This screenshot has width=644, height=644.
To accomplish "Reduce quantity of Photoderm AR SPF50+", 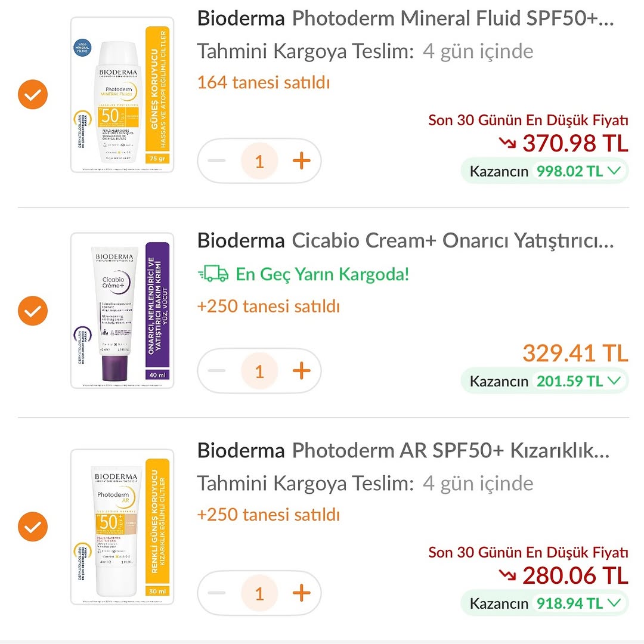I will pyautogui.click(x=217, y=593).
